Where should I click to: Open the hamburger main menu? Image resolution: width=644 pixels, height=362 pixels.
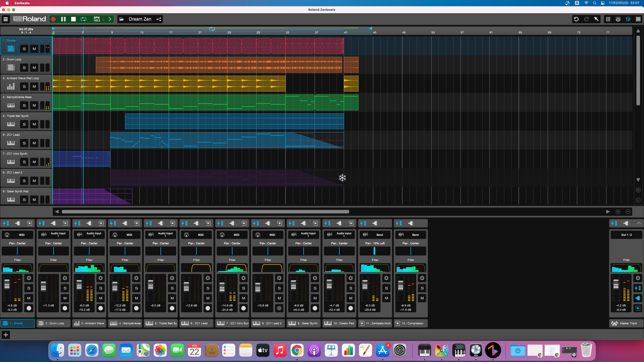pos(6,19)
